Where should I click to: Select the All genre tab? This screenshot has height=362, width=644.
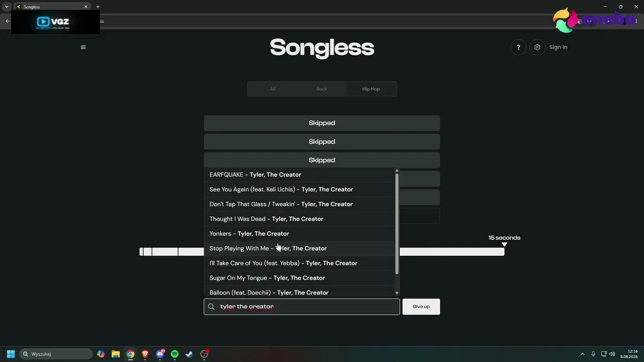272,89
